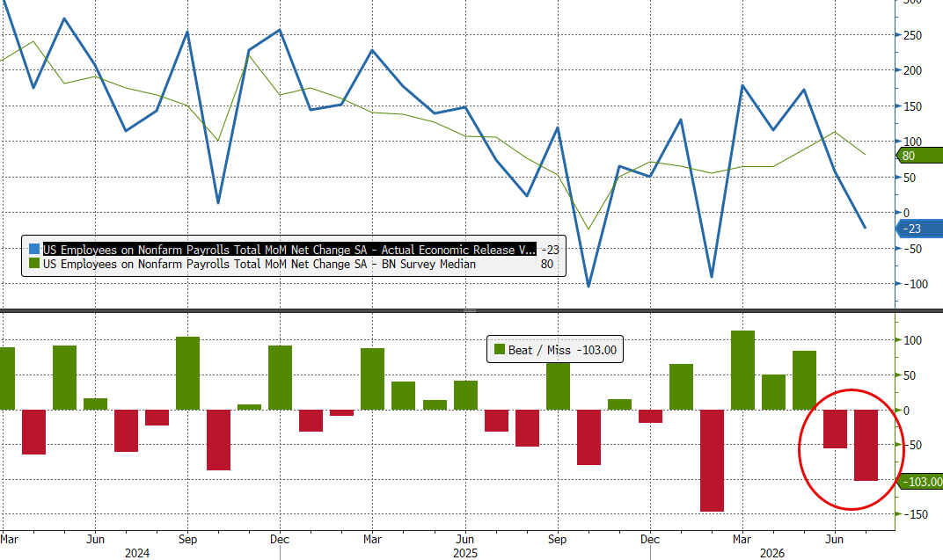
Task: Click the -103.00 value tag on lower axis
Action: point(920,481)
